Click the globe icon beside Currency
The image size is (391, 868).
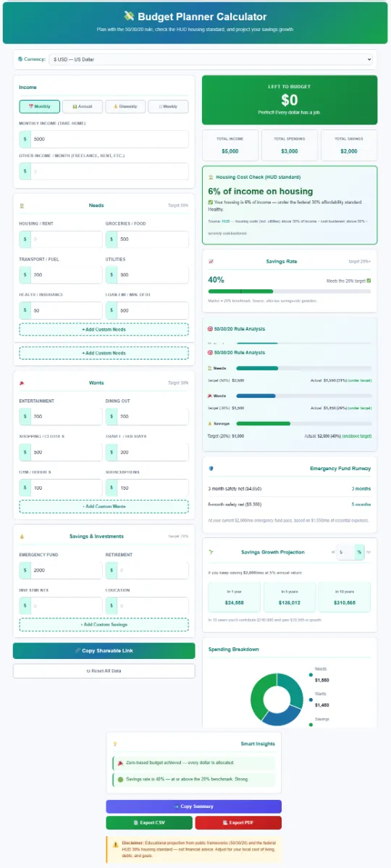20,59
